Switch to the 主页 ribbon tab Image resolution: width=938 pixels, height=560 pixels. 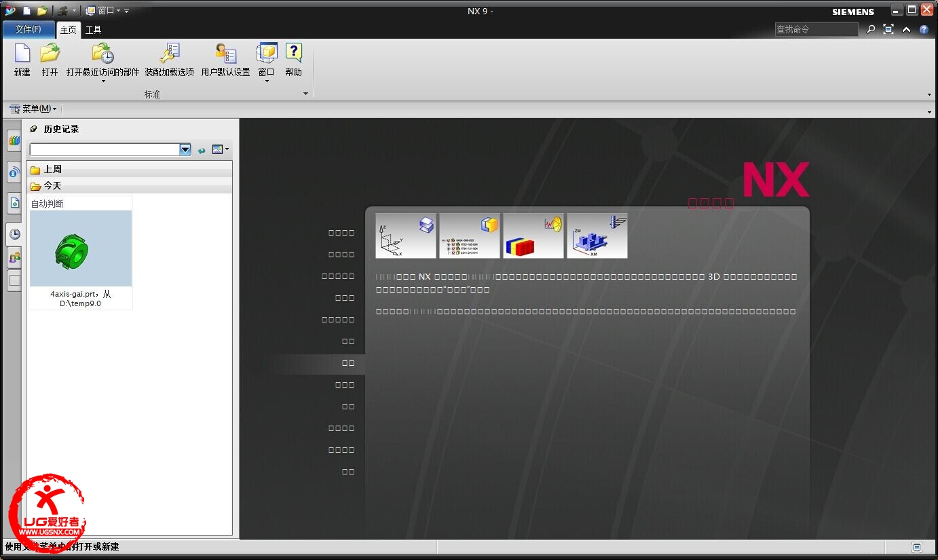[x=68, y=30]
